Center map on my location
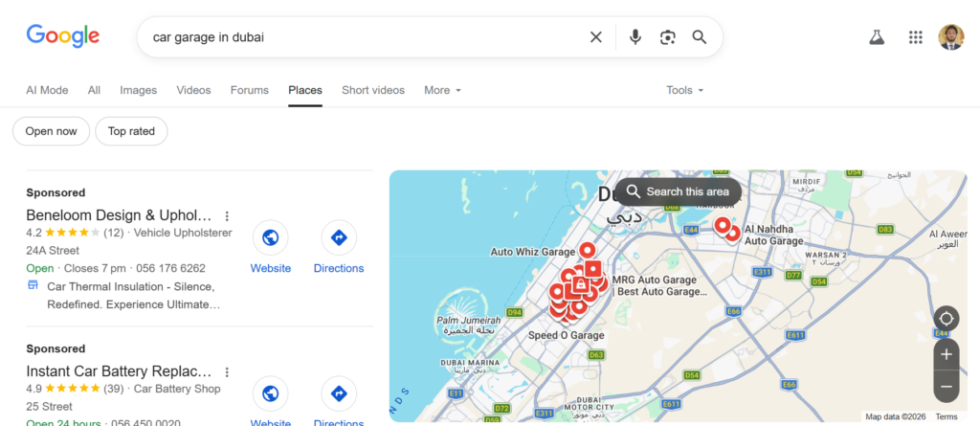This screenshot has height=426, width=980. [946, 319]
